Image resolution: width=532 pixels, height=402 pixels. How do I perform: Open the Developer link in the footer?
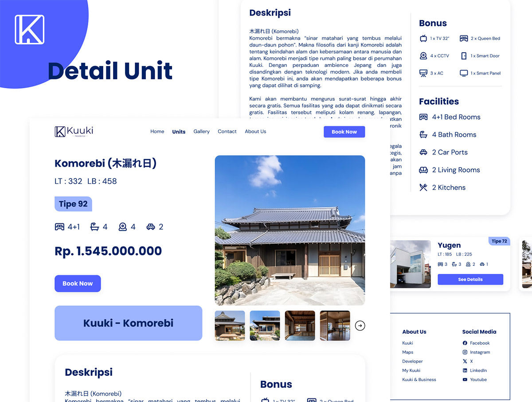pos(412,362)
